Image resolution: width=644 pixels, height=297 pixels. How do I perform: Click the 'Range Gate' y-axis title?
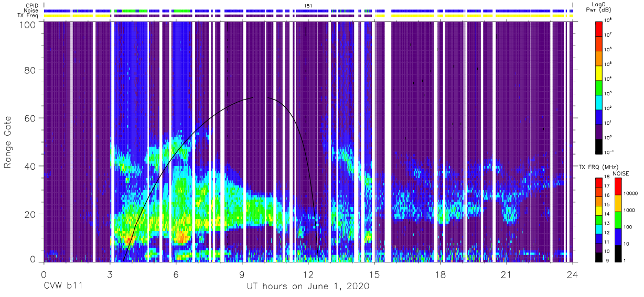(8, 142)
